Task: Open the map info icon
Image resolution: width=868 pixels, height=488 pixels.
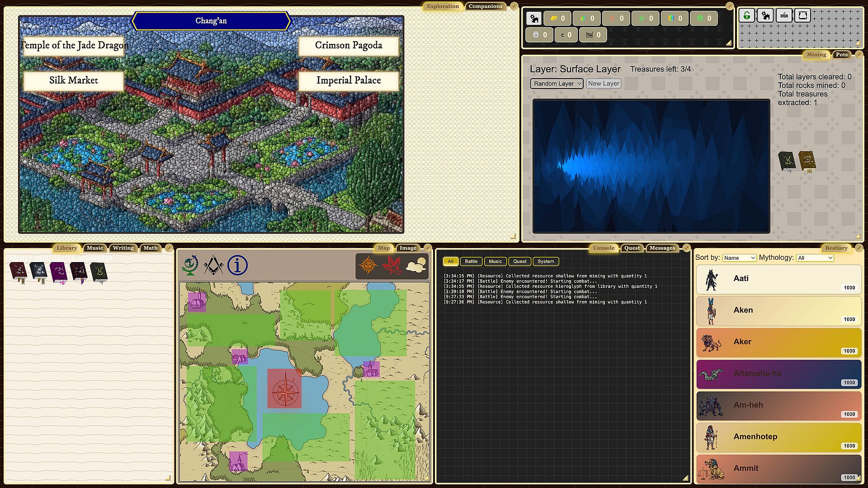Action: tap(237, 265)
